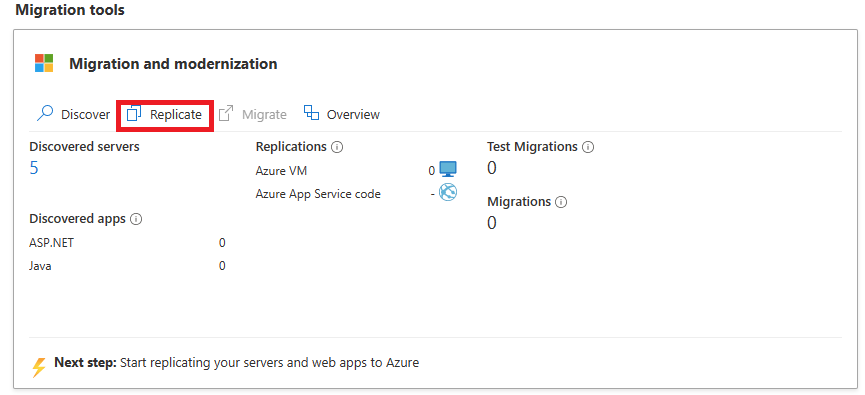Click the Overview squares icon

pos(312,113)
